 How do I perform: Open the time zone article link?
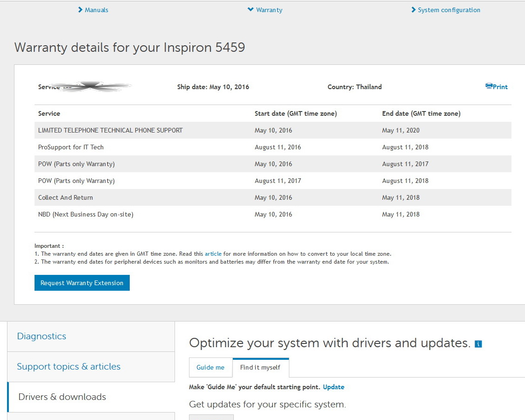click(213, 254)
